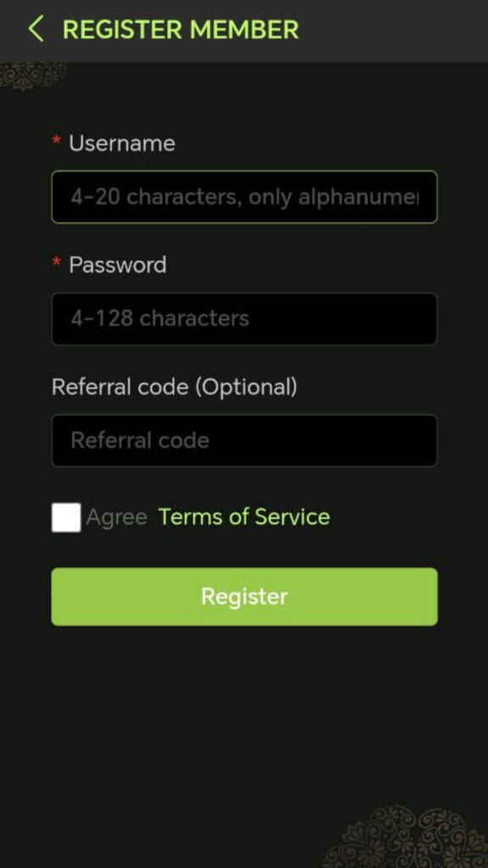This screenshot has width=488, height=868.
Task: Select the back icon beside REGISTER MEMBER
Action: [35, 29]
